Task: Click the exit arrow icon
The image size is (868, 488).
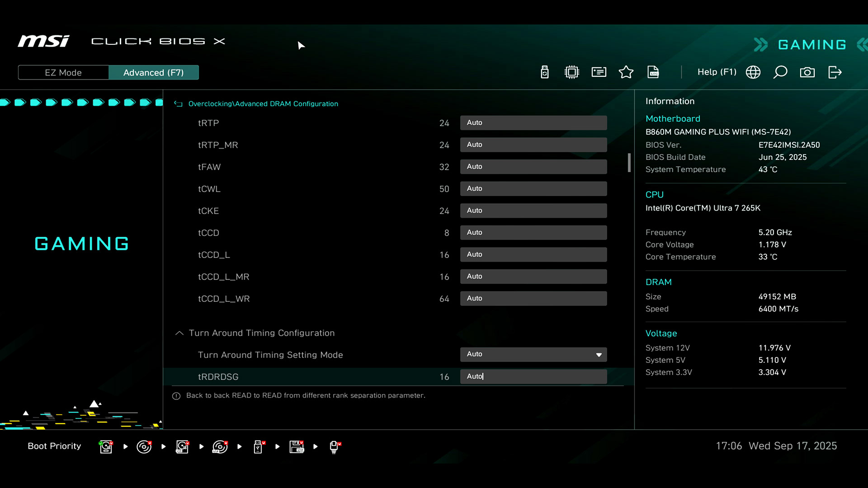Action: [835, 72]
